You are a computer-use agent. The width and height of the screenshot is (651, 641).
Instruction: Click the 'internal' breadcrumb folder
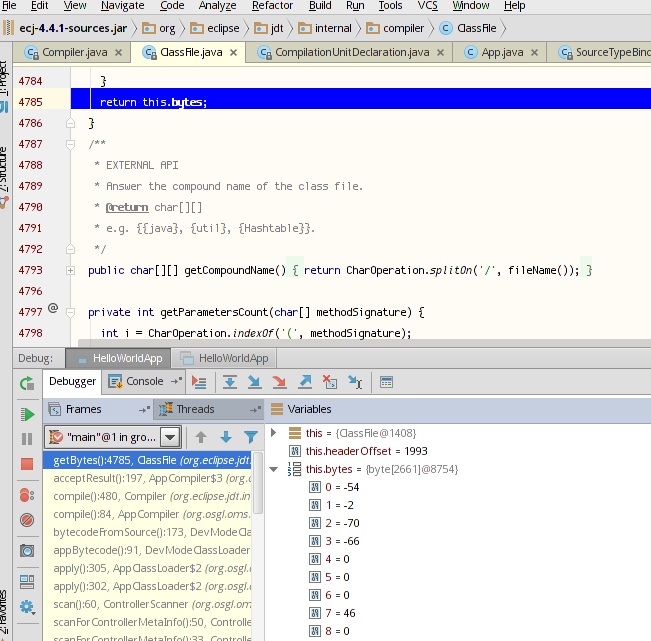(x=325, y=28)
